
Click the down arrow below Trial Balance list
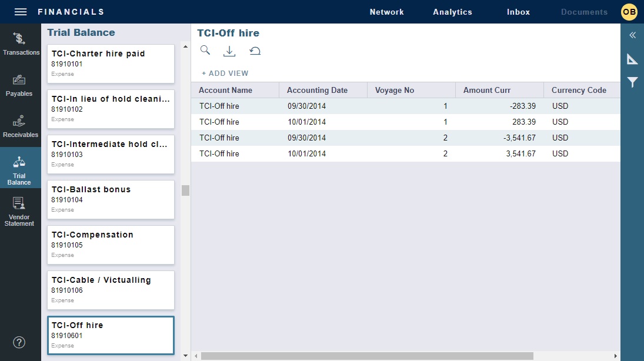point(185,356)
